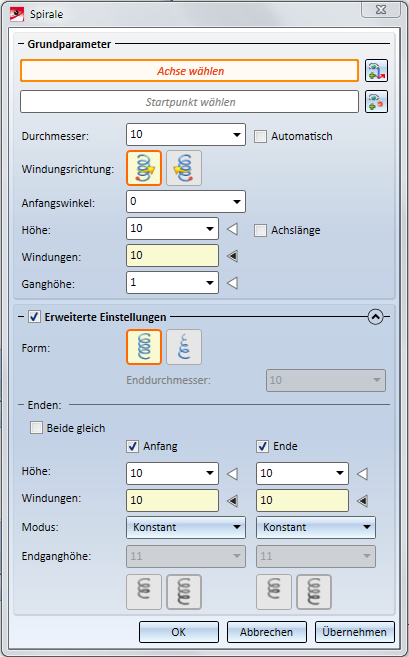Image resolution: width=409 pixels, height=657 pixels.
Task: Choose the cylindrical spiral Form icon
Action: 144,347
